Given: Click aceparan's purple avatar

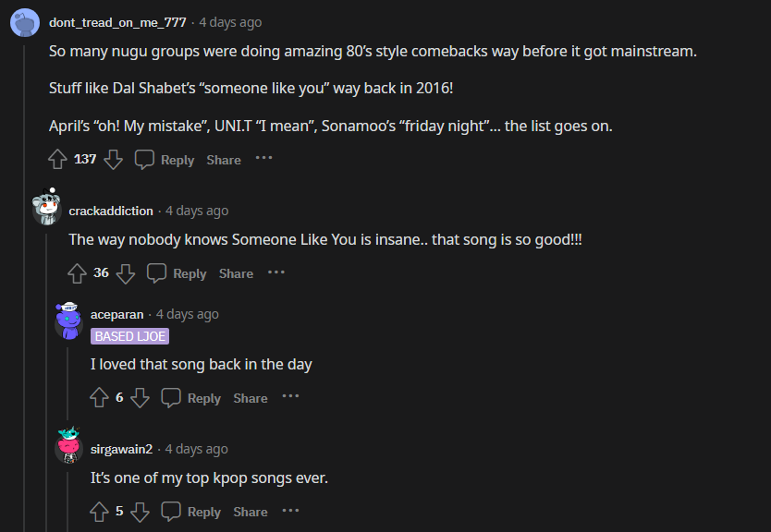Looking at the screenshot, I should pos(68,313).
